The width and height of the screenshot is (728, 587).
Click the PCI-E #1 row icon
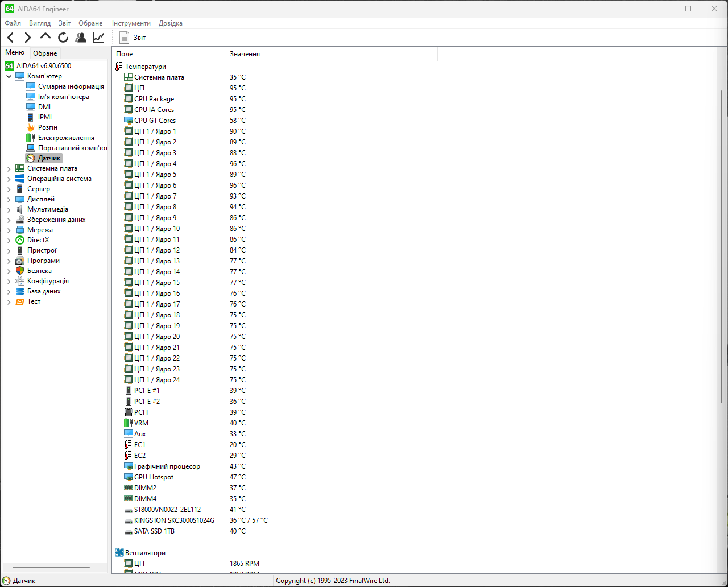129,391
